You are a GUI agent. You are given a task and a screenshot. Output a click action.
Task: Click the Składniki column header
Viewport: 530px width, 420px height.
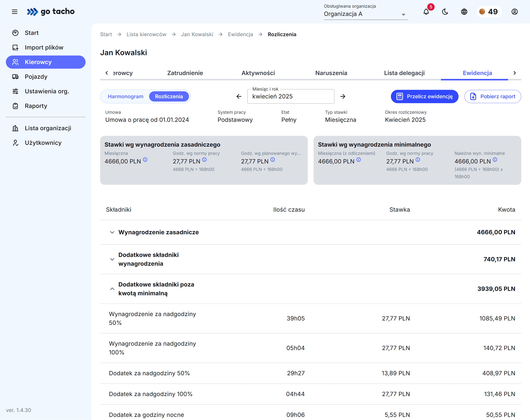tap(119, 209)
